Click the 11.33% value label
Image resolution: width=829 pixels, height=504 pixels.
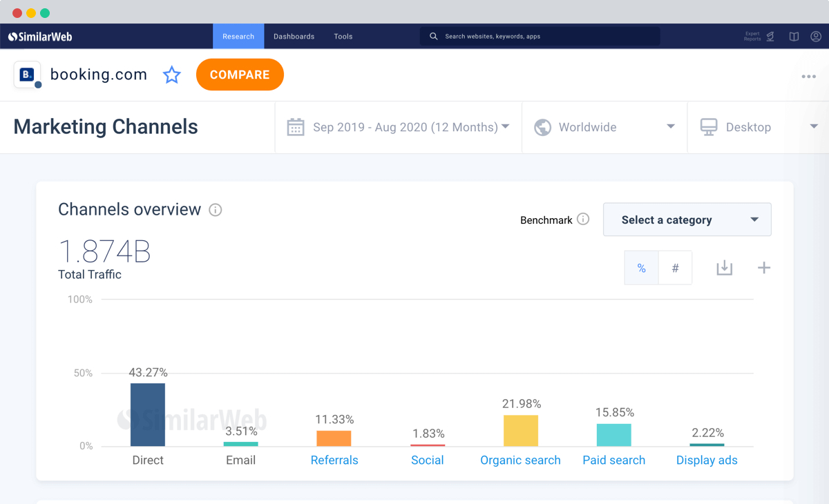click(x=334, y=420)
